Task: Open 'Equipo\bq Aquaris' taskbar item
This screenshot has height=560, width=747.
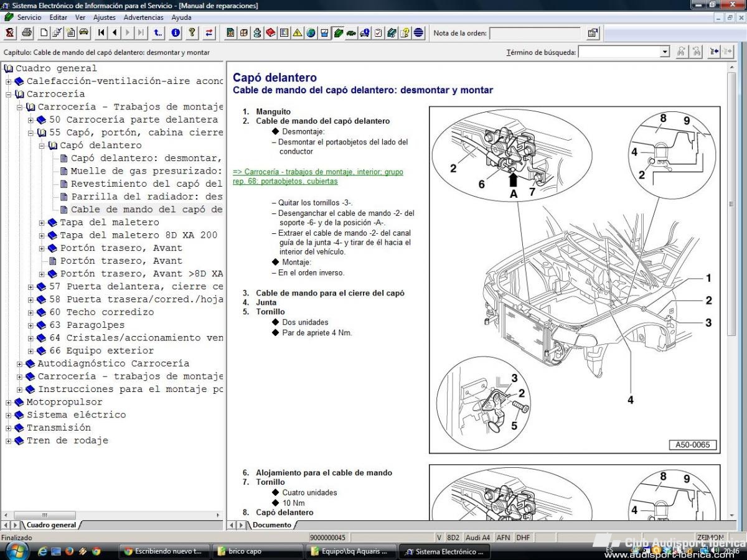Action: point(351,551)
